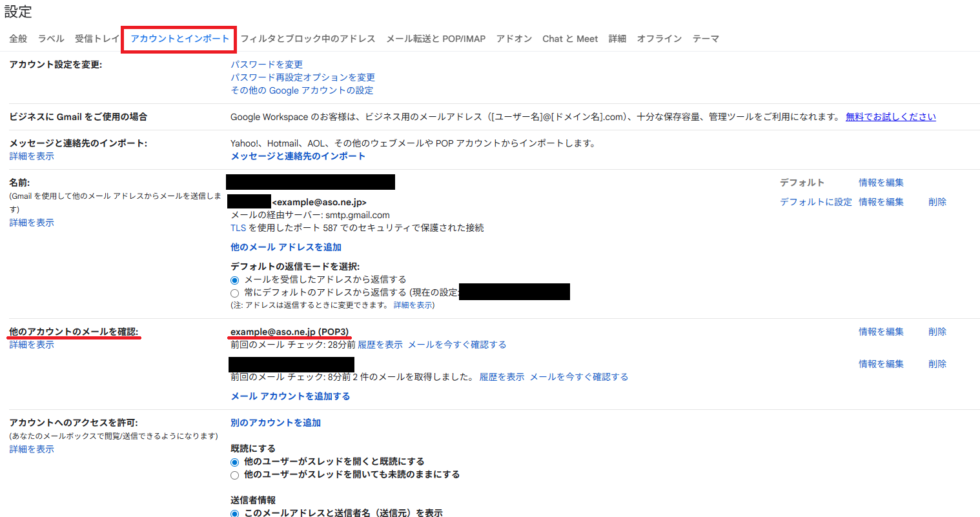Select the テーマ tab

click(706, 38)
